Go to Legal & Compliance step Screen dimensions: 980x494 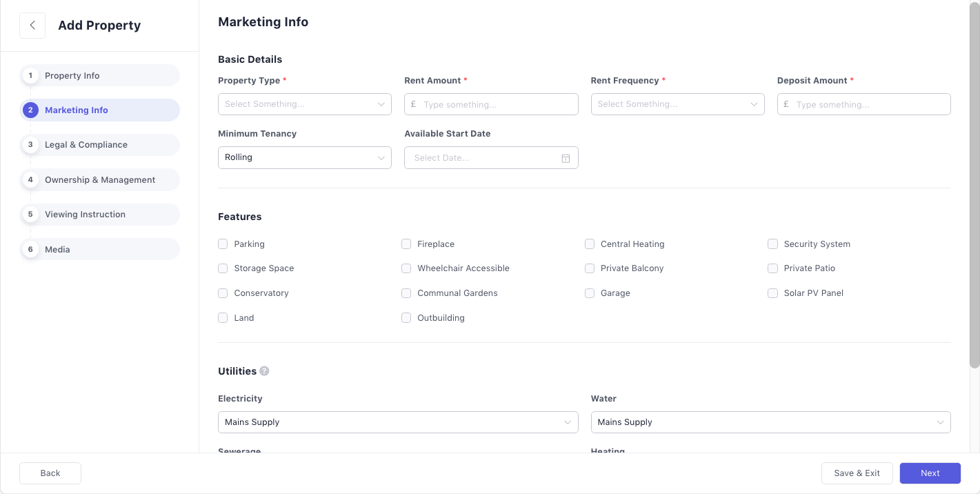pos(86,145)
